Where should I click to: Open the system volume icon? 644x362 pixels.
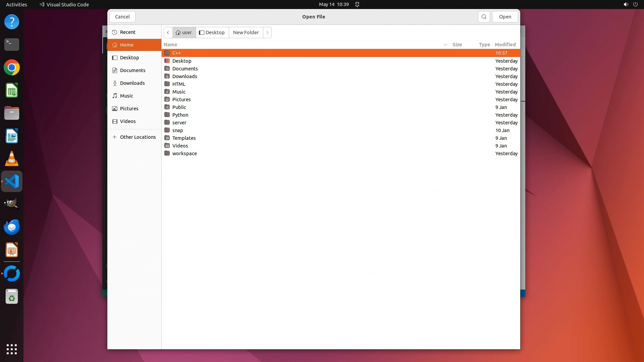(x=626, y=4)
